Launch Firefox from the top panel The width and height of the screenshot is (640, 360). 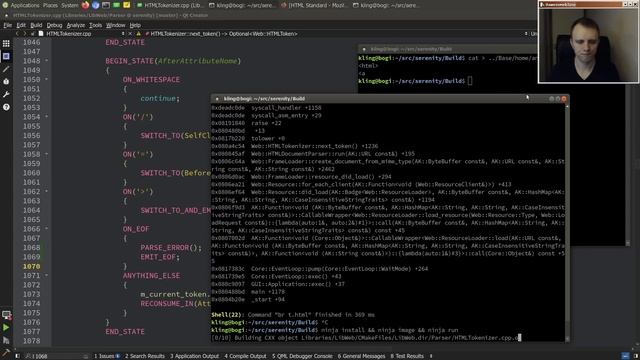point(85,5)
